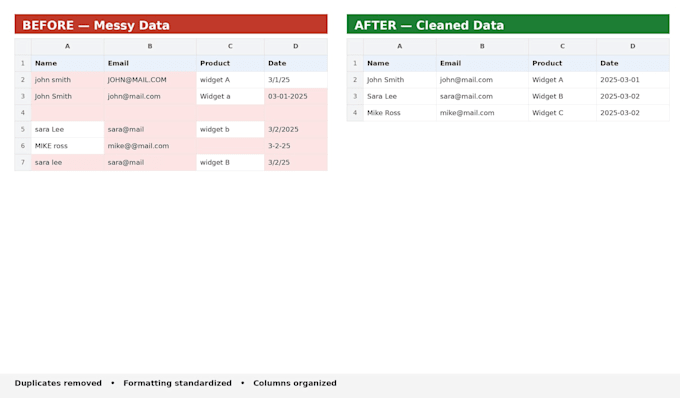Select 'Widget B' in the AFTER table
This screenshot has height=398, width=680.
coord(562,96)
